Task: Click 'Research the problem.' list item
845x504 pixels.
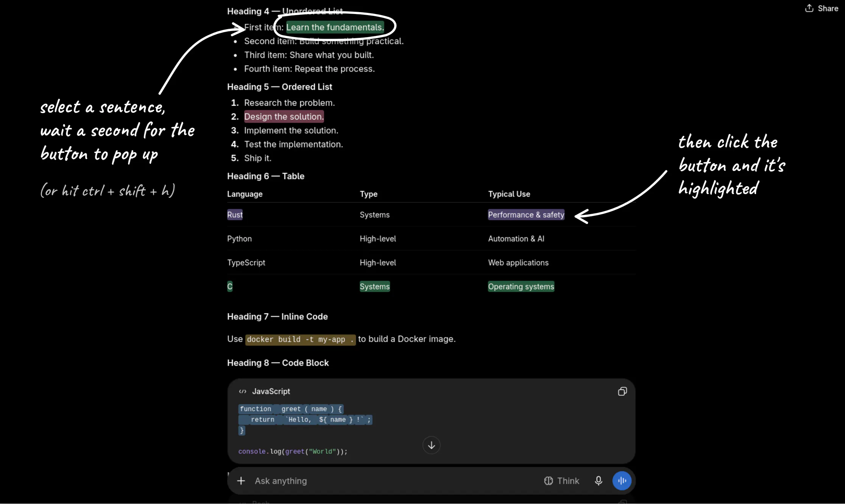Action: click(289, 103)
